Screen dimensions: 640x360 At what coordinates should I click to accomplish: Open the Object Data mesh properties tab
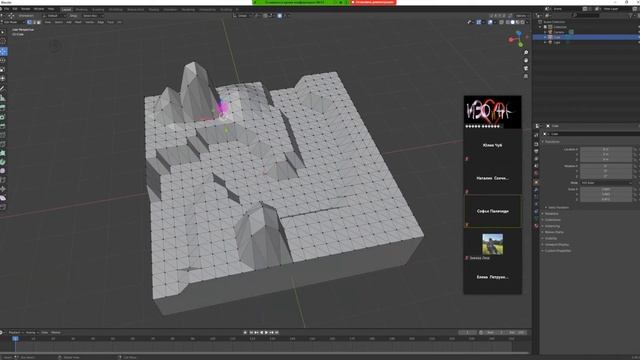click(x=536, y=218)
